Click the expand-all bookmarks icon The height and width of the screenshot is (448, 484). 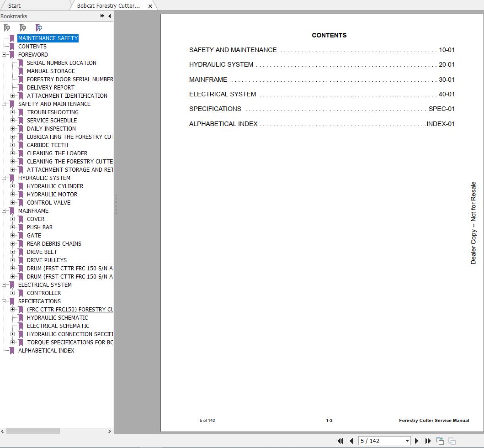(x=23, y=28)
